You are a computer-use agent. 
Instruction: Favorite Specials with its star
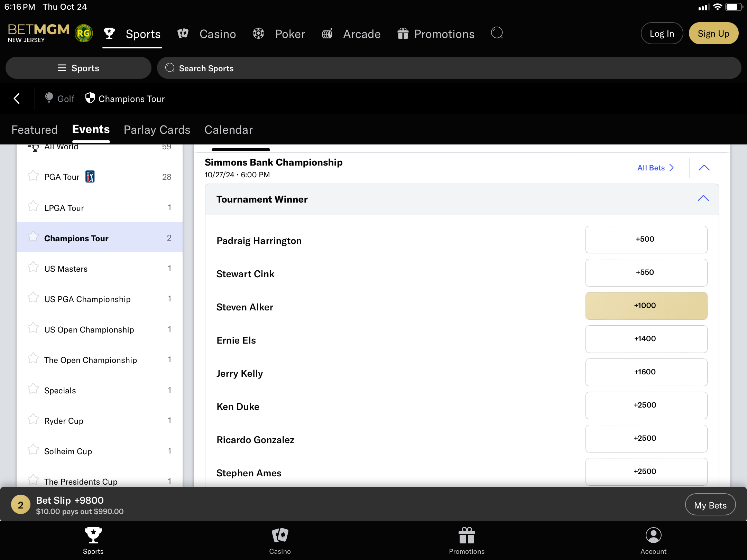coord(33,389)
